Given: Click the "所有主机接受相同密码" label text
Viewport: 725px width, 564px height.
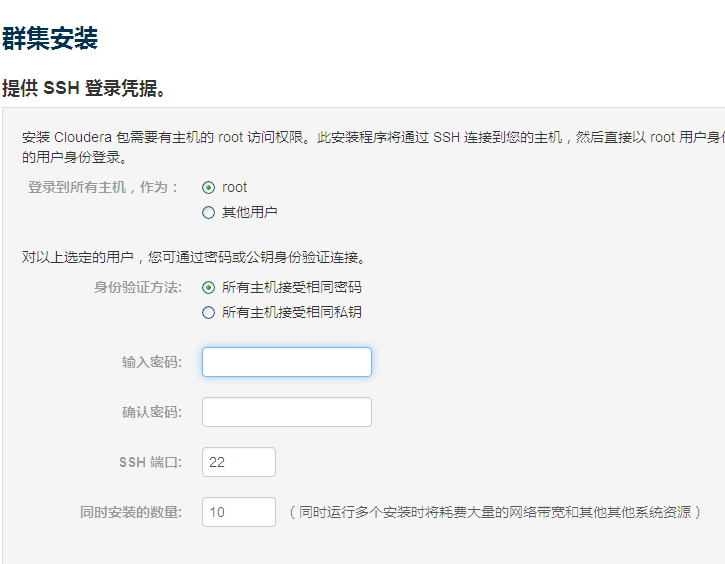Looking at the screenshot, I should tap(291, 287).
